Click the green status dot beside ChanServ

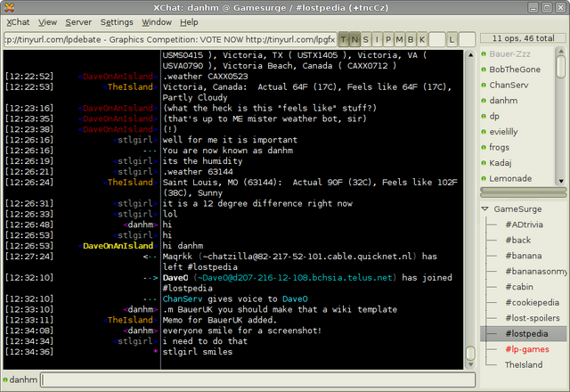pos(484,86)
